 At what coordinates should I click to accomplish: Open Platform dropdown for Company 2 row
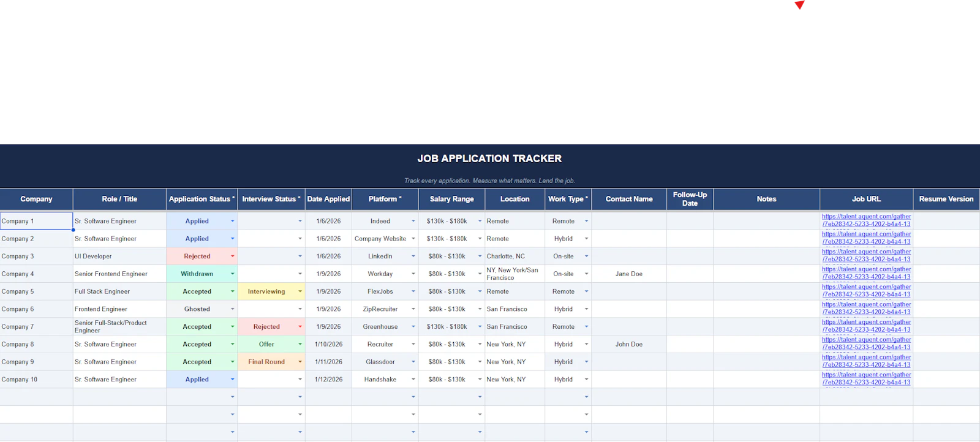click(x=413, y=239)
